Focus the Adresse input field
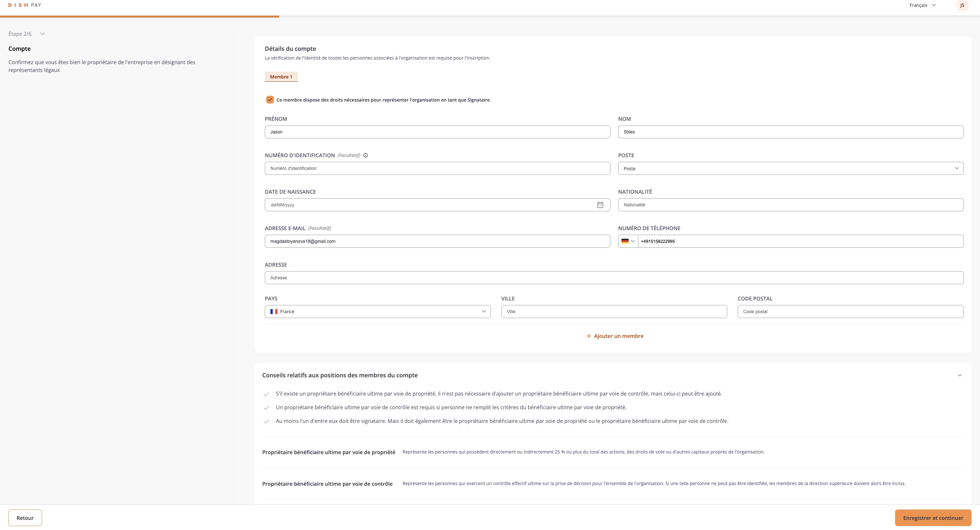This screenshot has width=980, height=530. point(614,278)
